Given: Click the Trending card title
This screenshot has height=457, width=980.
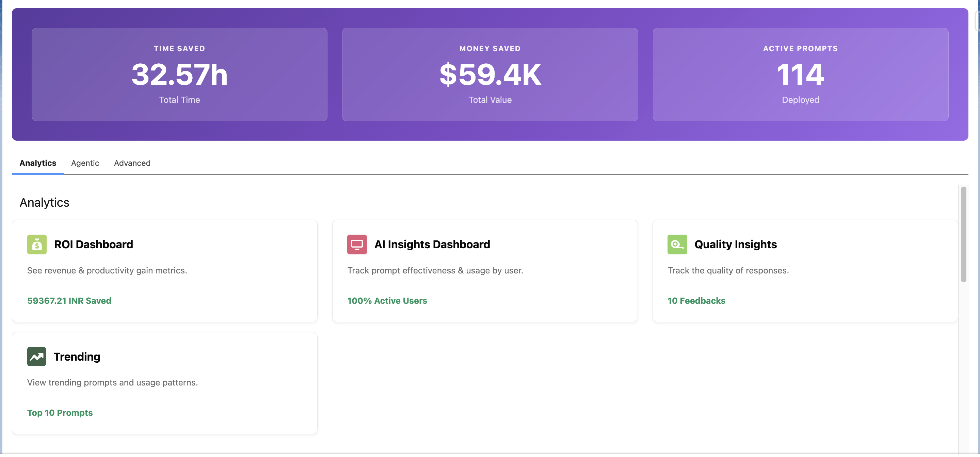Looking at the screenshot, I should pyautogui.click(x=77, y=357).
